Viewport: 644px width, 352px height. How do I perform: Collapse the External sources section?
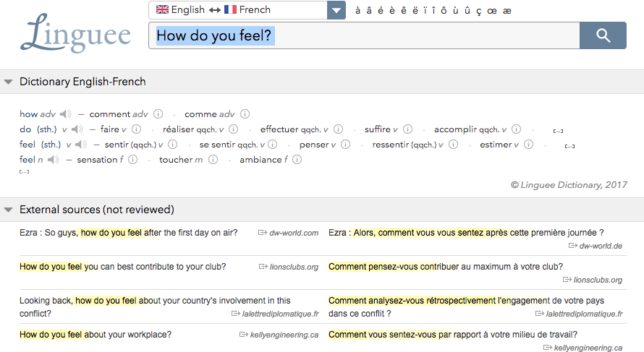pyautogui.click(x=9, y=210)
